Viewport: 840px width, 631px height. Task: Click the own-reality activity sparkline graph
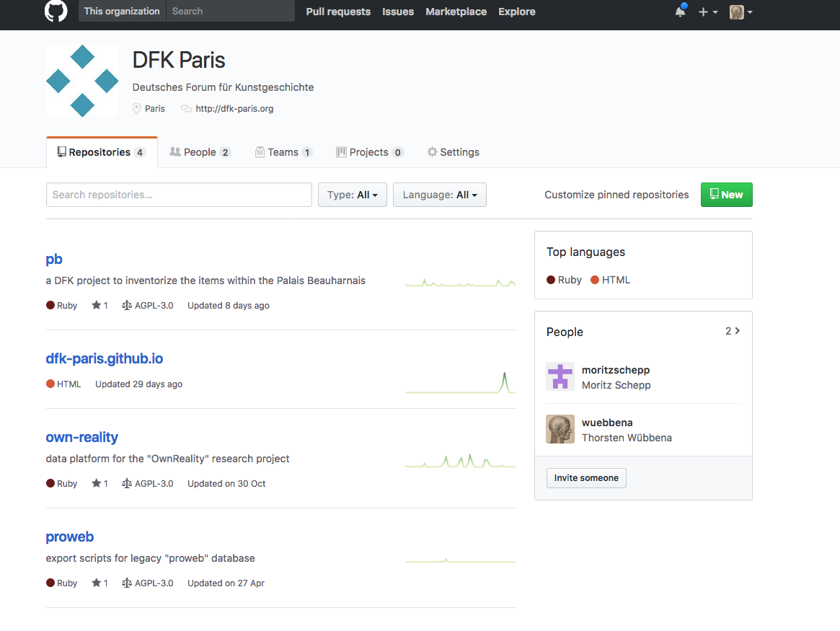pos(460,461)
